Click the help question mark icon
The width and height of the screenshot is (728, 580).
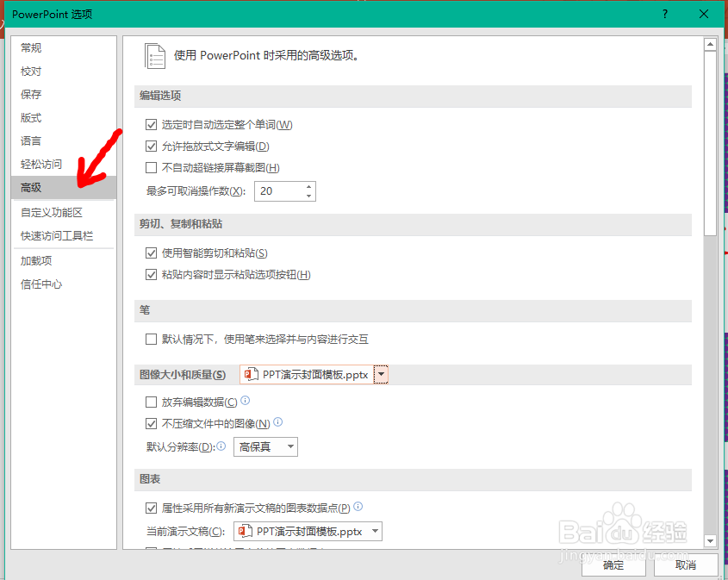pos(665,14)
